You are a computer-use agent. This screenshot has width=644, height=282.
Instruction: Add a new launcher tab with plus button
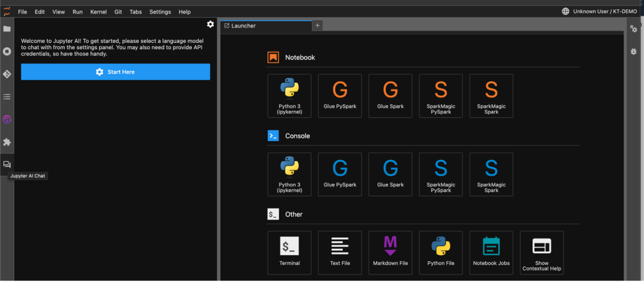pos(317,25)
